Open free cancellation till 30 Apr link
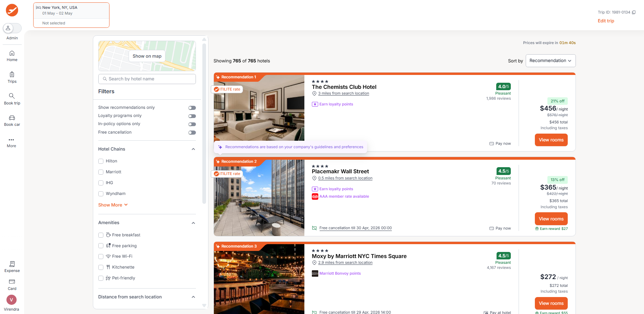644x314 pixels. [356, 228]
